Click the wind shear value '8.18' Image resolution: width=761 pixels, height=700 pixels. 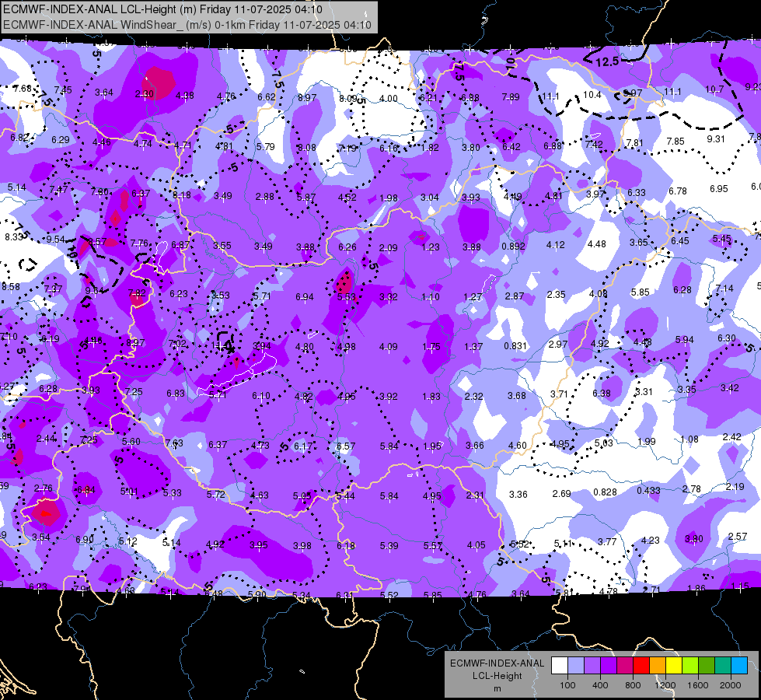[182, 195]
